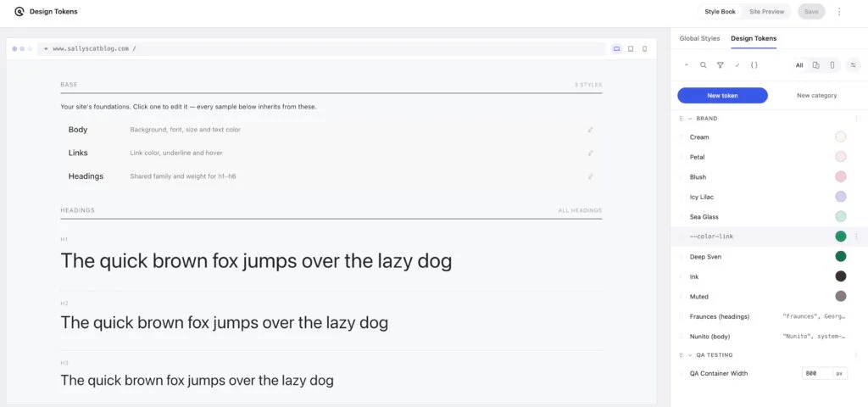
Task: Click the H2 sample heading text
Action: point(224,322)
